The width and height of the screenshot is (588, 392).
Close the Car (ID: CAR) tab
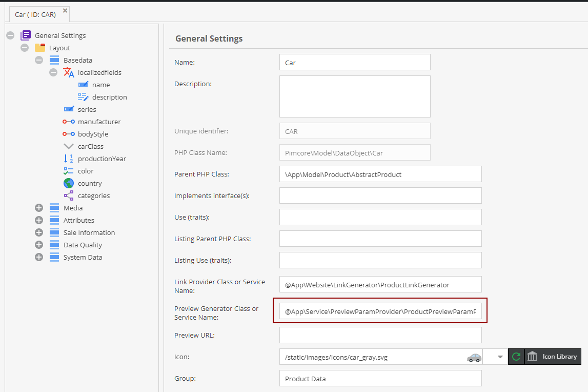65,10
